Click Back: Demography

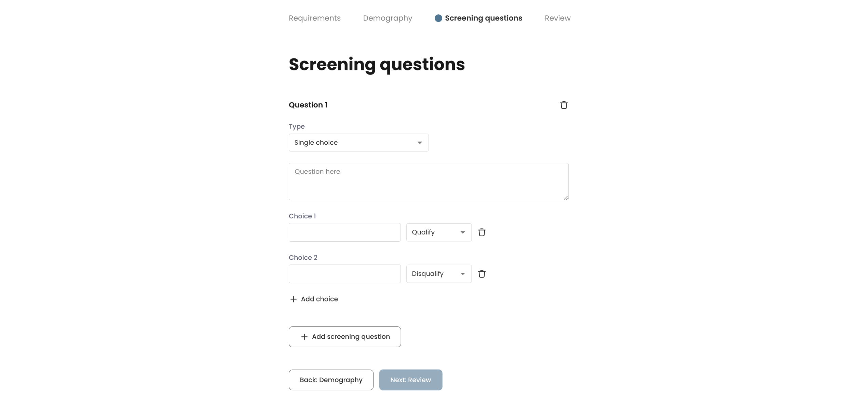pos(331,380)
